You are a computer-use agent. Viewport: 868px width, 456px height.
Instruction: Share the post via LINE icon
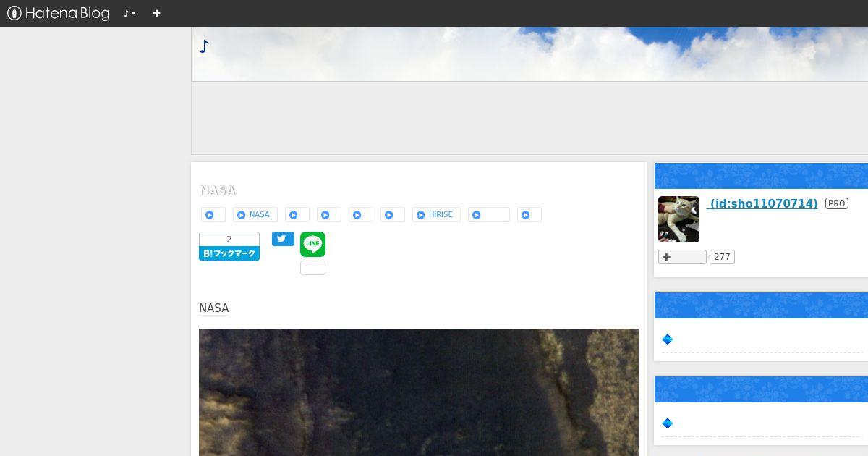(x=312, y=244)
